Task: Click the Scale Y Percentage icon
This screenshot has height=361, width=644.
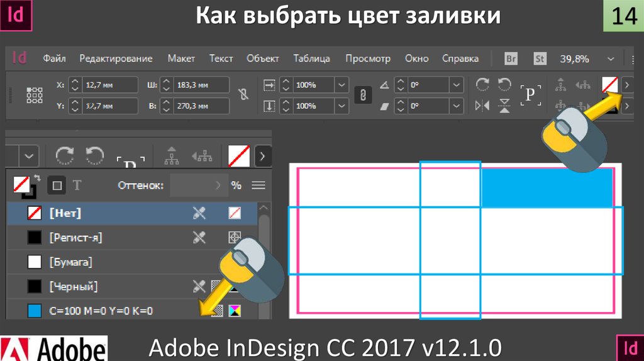Action: coord(269,106)
